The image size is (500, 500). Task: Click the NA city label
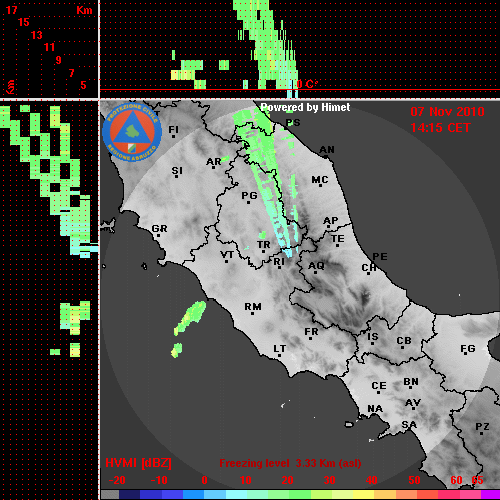tap(375, 409)
